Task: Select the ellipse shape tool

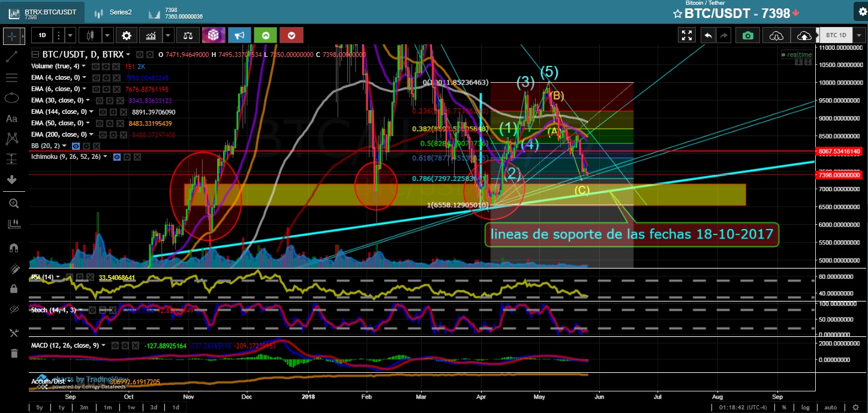Action: point(11,98)
